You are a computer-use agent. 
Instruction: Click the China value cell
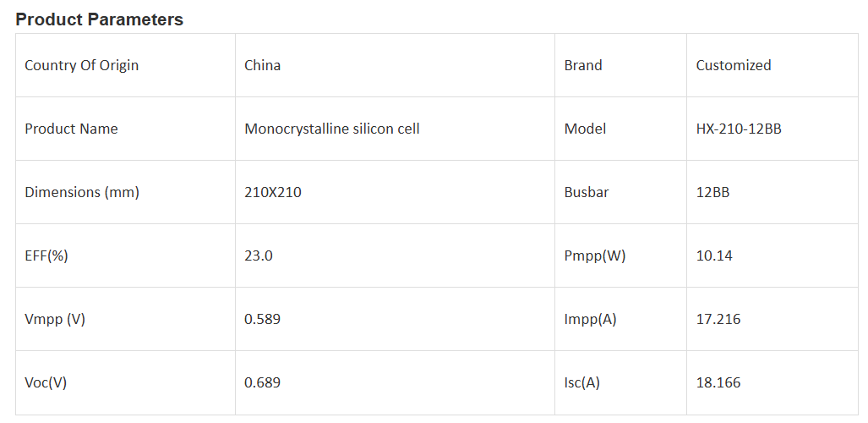(x=262, y=65)
